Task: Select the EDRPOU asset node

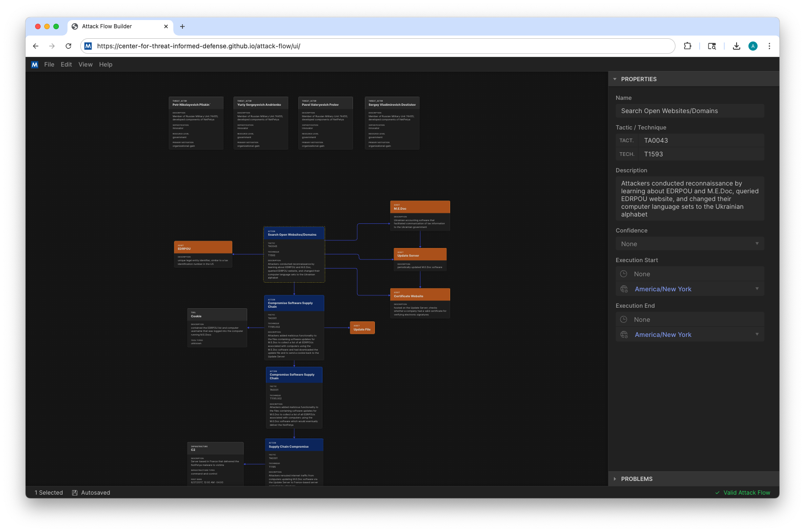Action: pos(203,254)
